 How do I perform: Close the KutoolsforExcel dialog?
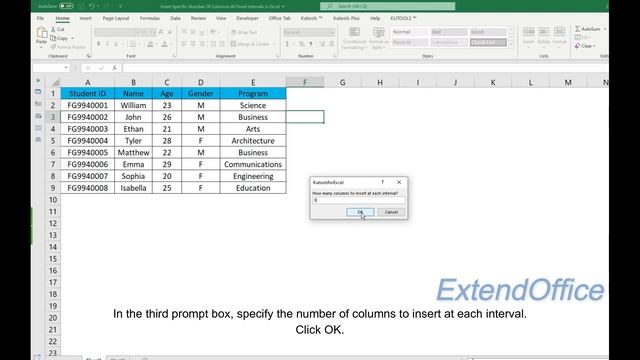click(399, 182)
